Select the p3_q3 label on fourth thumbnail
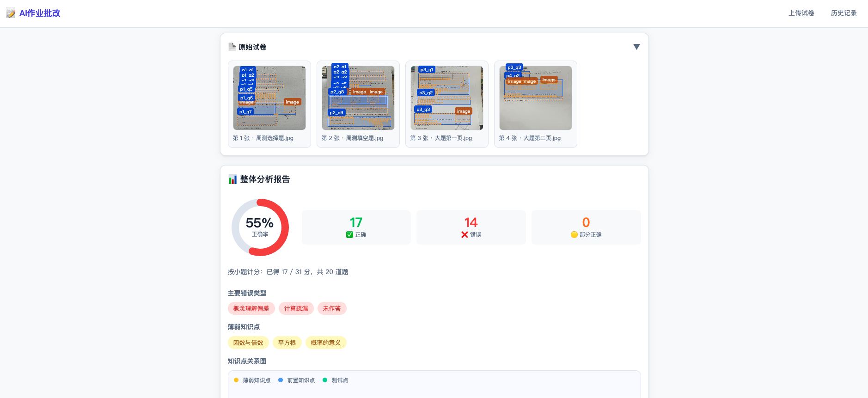Viewport: 868px width, 398px height. (x=514, y=67)
